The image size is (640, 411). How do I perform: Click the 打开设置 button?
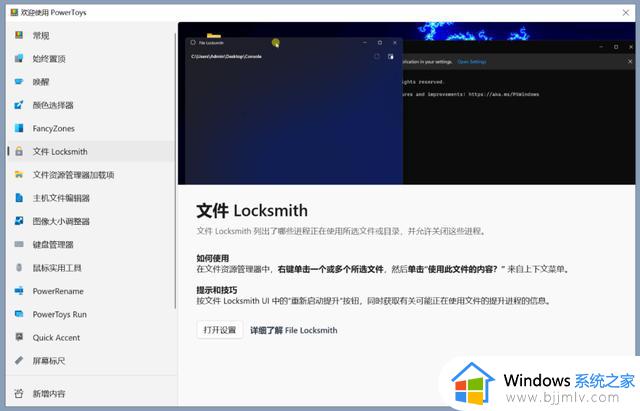(x=220, y=330)
